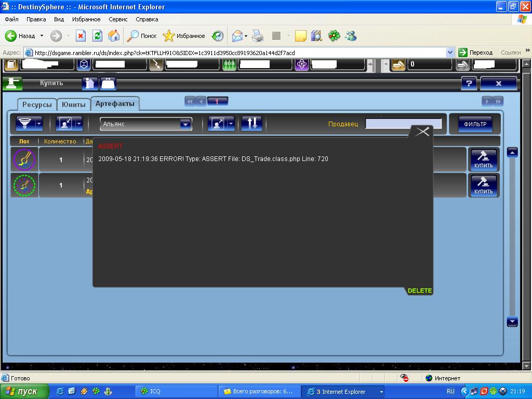
Task: Switch to the Юниты tab
Action: point(73,104)
